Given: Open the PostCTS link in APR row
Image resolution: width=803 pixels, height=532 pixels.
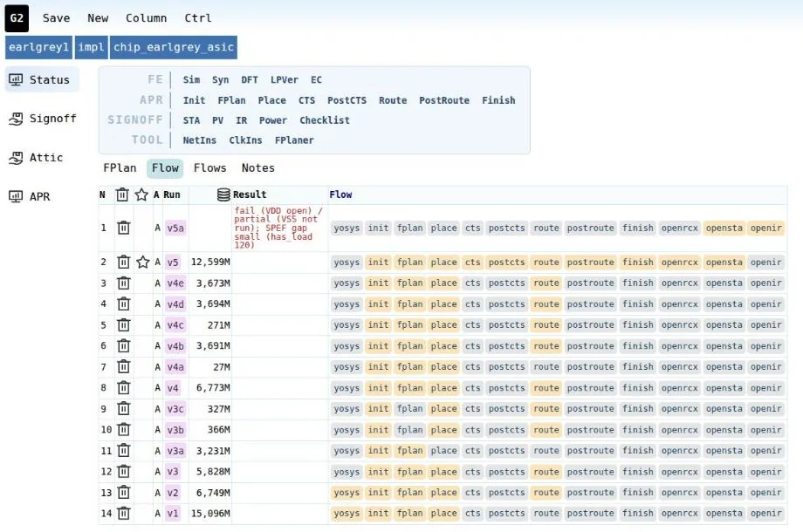Looking at the screenshot, I should pyautogui.click(x=347, y=100).
